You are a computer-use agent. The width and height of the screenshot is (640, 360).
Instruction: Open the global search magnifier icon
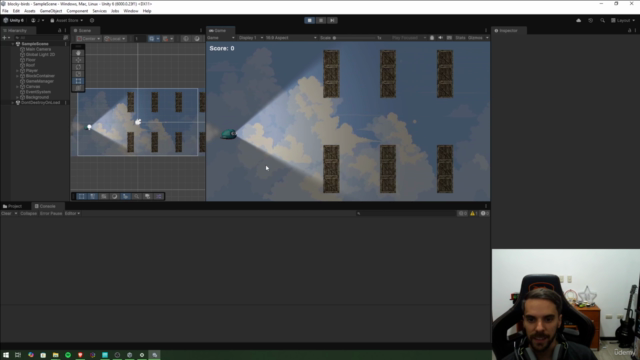(x=602, y=20)
